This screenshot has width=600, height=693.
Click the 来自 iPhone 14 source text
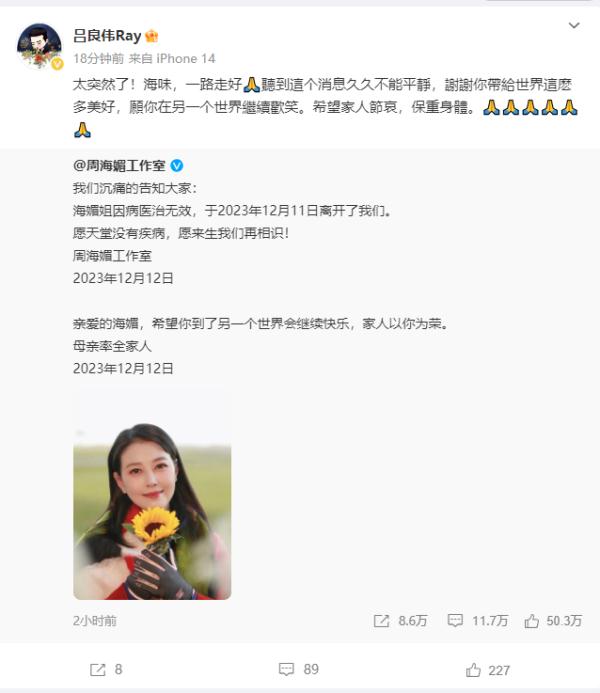coord(172,58)
